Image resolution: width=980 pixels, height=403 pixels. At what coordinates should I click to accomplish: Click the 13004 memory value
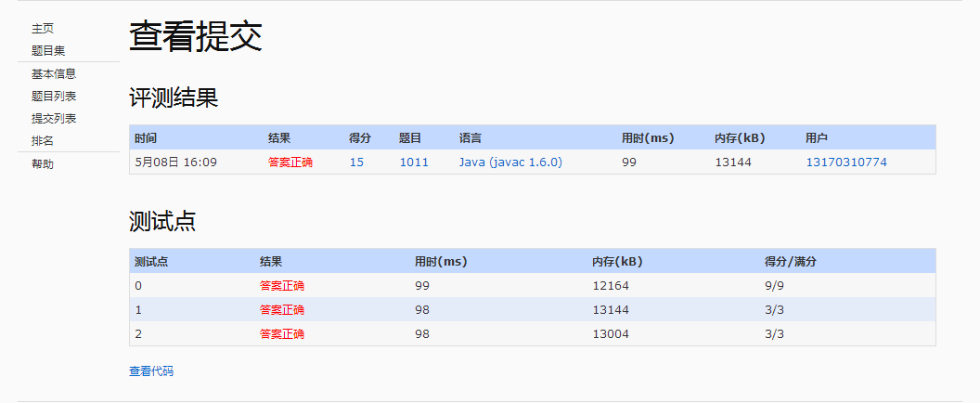tap(611, 333)
